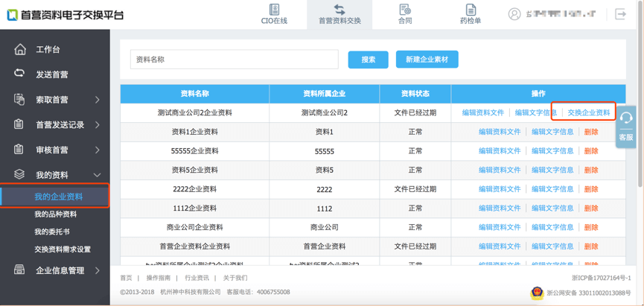The width and height of the screenshot is (644, 306).
Task: Click 工作台 home icon in sidebar
Action: [19, 50]
